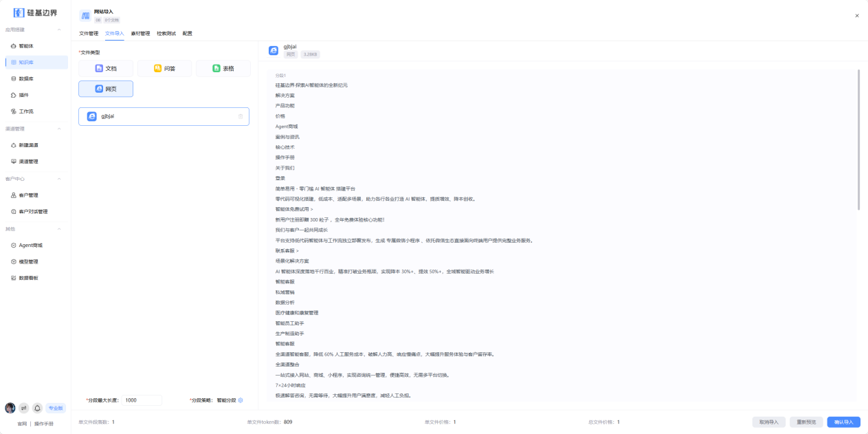The image size is (868, 434).
Task: Open the 配置 tab
Action: (188, 34)
